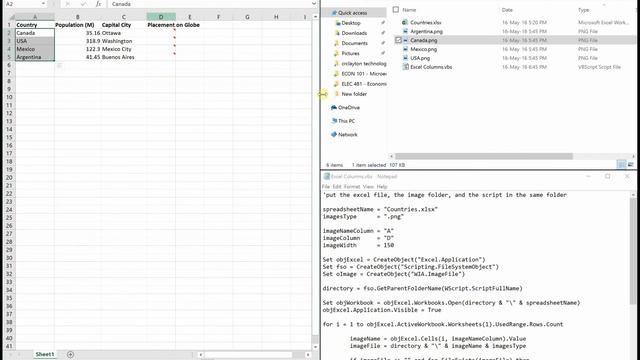Select cell B3 containing 318.9
The image size is (640, 360).
[x=78, y=41]
